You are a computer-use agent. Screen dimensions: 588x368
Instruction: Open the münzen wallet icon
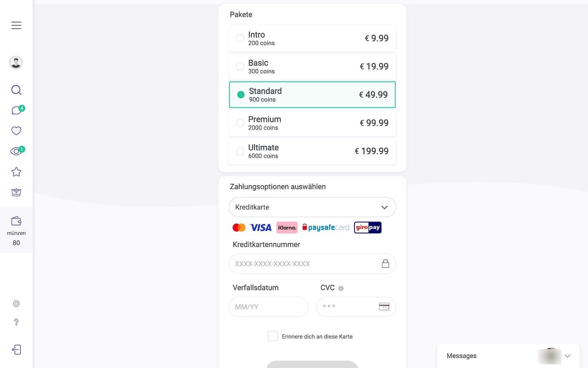click(16, 221)
